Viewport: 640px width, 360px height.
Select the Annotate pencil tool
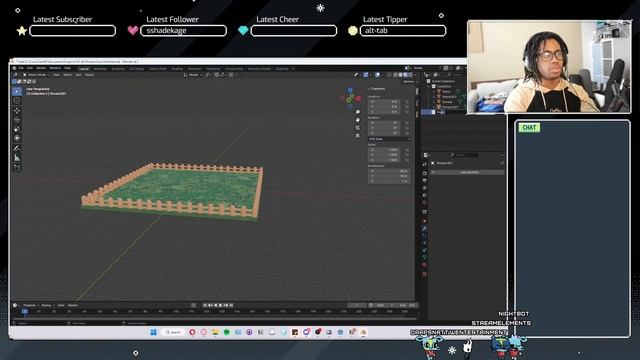pyautogui.click(x=17, y=148)
